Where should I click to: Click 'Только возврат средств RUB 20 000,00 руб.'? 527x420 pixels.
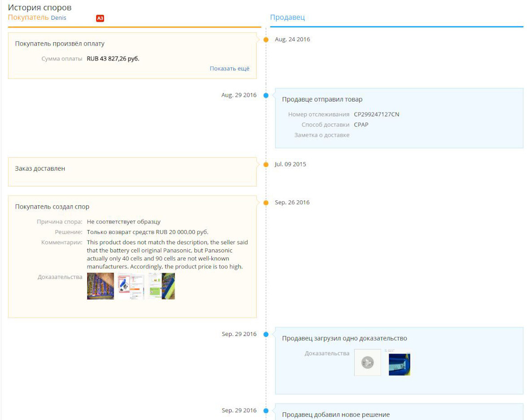[x=148, y=232]
